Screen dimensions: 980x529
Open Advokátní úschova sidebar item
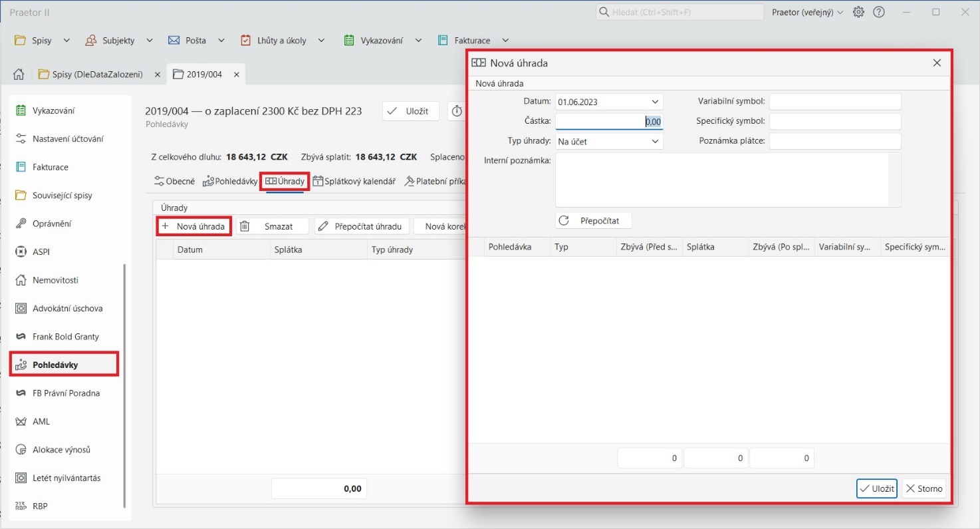(x=67, y=309)
